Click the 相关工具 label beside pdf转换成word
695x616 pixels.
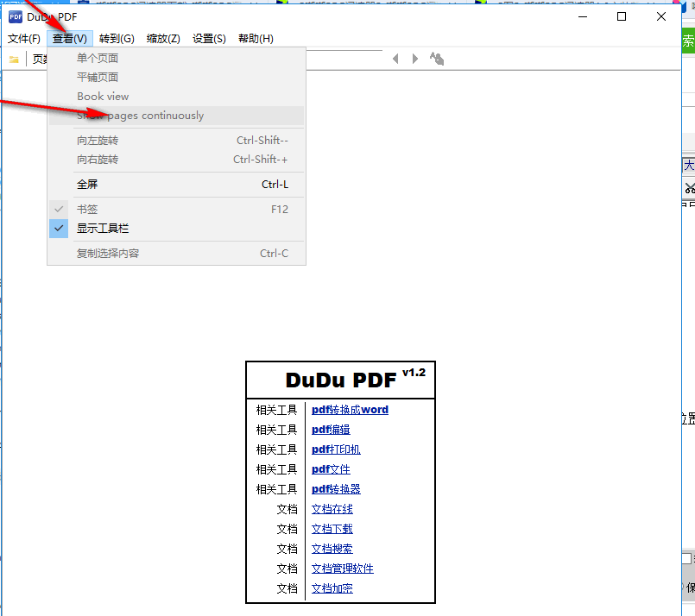(x=276, y=410)
